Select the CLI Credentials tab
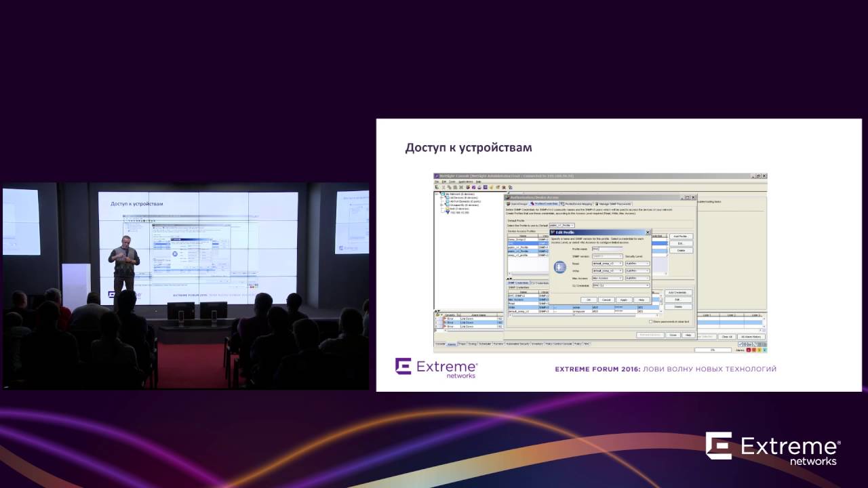 [539, 283]
